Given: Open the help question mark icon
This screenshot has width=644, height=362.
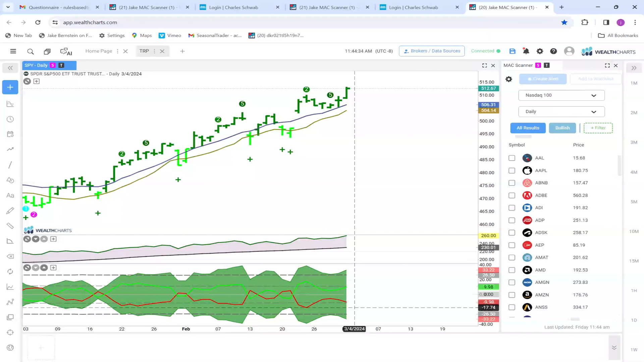Looking at the screenshot, I should 553,51.
